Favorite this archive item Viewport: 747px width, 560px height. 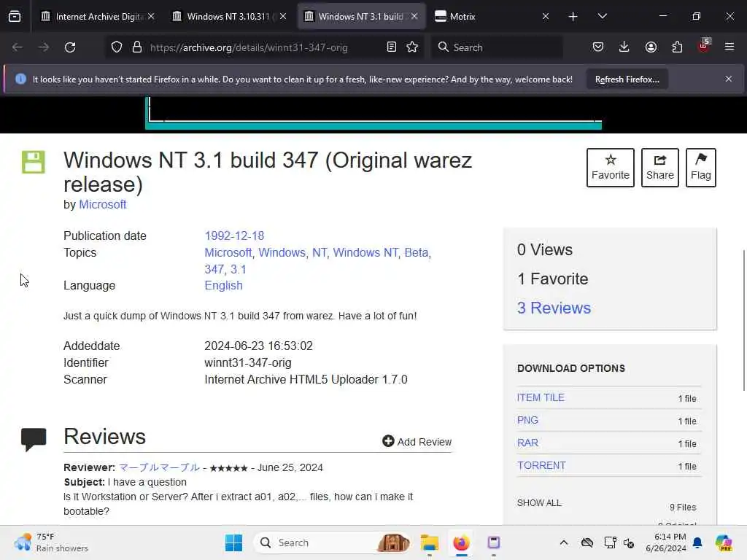tap(611, 168)
